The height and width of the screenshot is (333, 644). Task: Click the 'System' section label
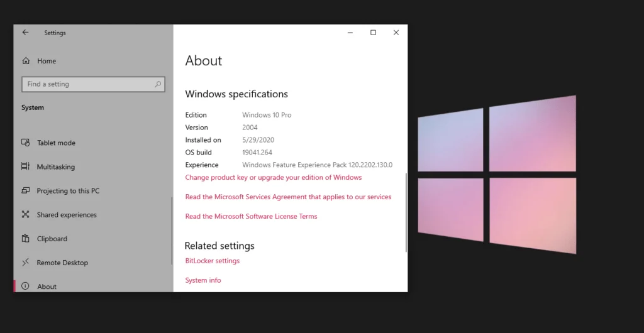33,107
